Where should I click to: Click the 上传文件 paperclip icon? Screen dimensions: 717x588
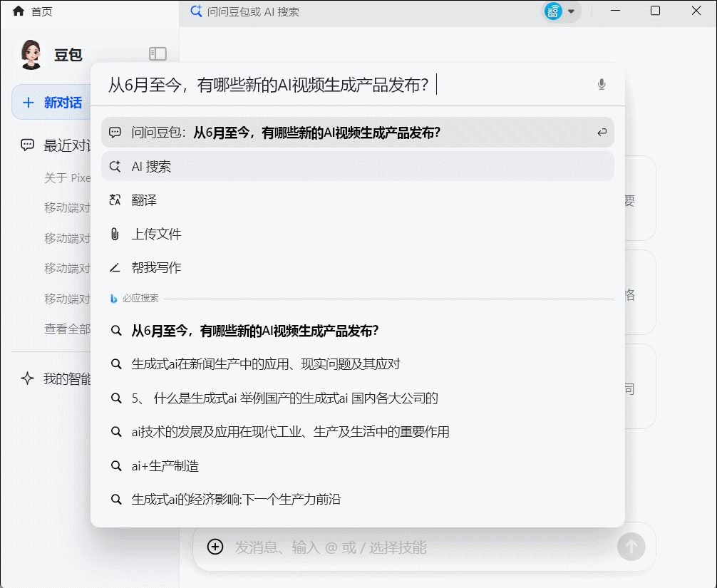point(115,234)
